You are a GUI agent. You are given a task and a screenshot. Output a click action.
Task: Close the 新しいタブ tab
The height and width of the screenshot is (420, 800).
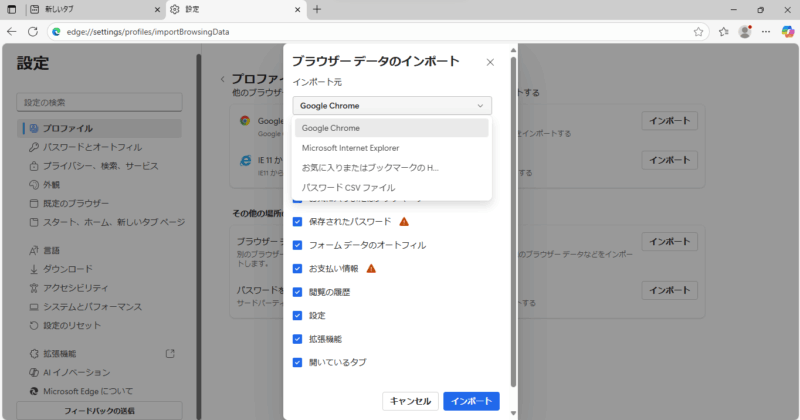(157, 9)
